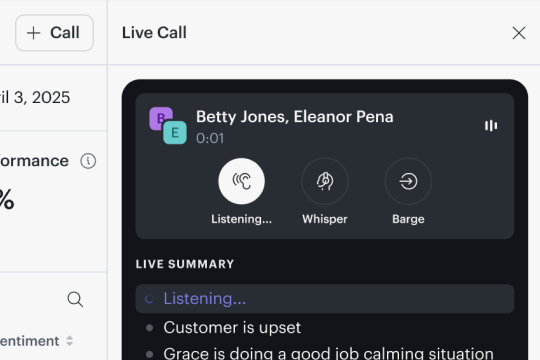Open the performance info icon
The image size is (540, 360).
(88, 161)
